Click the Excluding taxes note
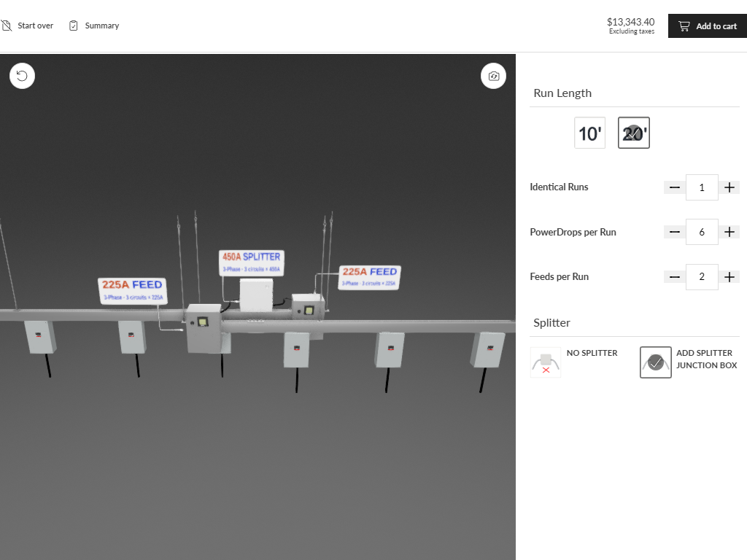The image size is (747, 560). pos(632,31)
